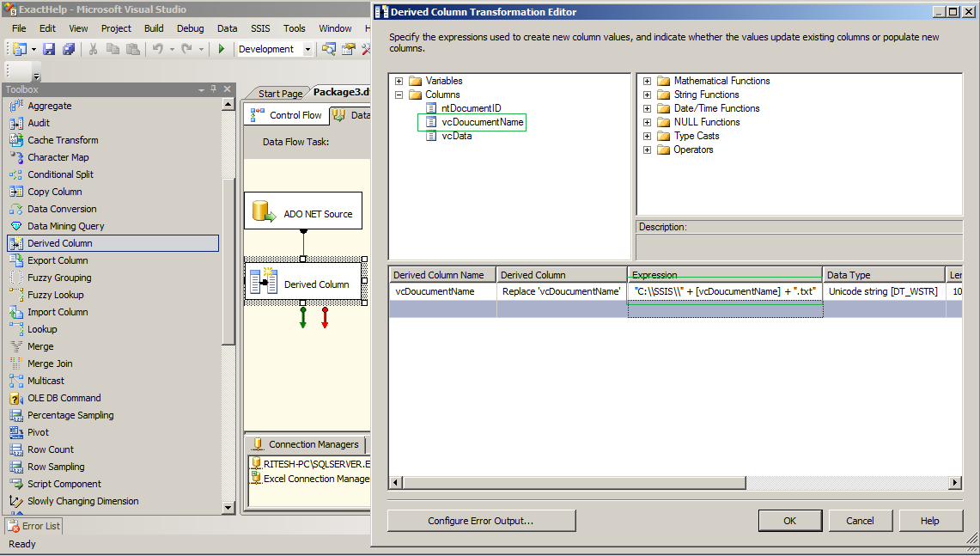980x556 pixels.
Task: Open the Development configuration dropdown
Action: [307, 49]
